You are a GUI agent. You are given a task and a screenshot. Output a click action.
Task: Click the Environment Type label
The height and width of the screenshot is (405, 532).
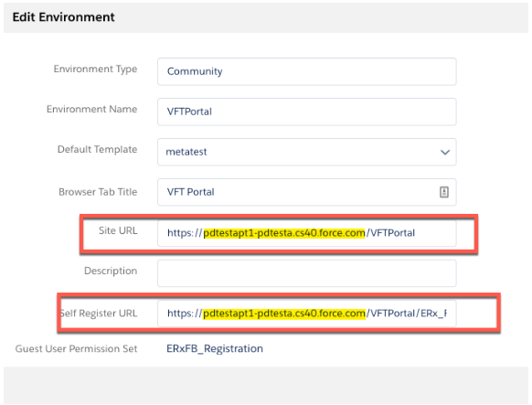95,69
